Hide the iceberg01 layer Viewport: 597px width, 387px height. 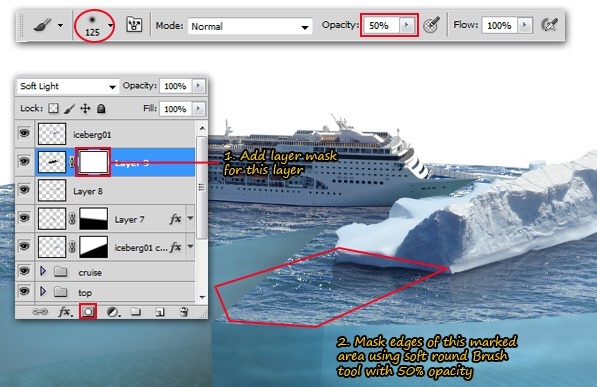pyautogui.click(x=24, y=133)
